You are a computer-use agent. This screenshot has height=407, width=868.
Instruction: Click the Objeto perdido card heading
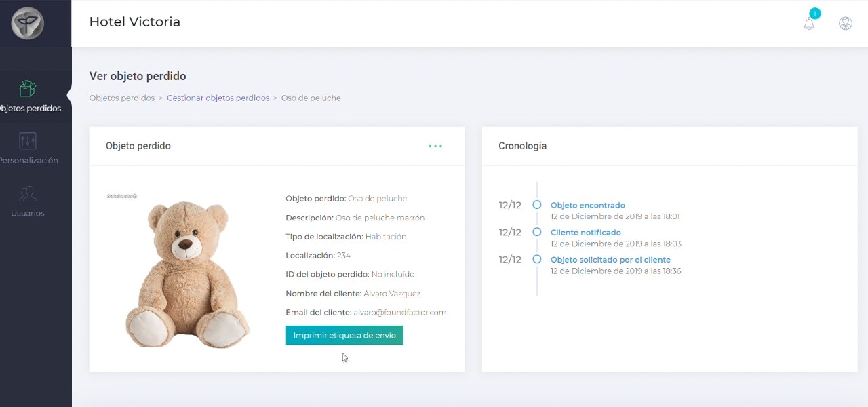(138, 146)
